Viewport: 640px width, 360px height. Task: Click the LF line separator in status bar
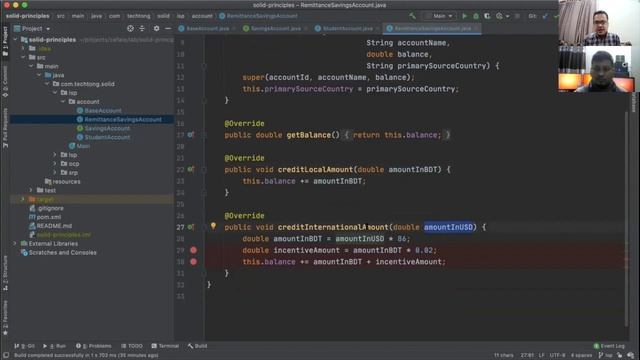click(x=541, y=355)
